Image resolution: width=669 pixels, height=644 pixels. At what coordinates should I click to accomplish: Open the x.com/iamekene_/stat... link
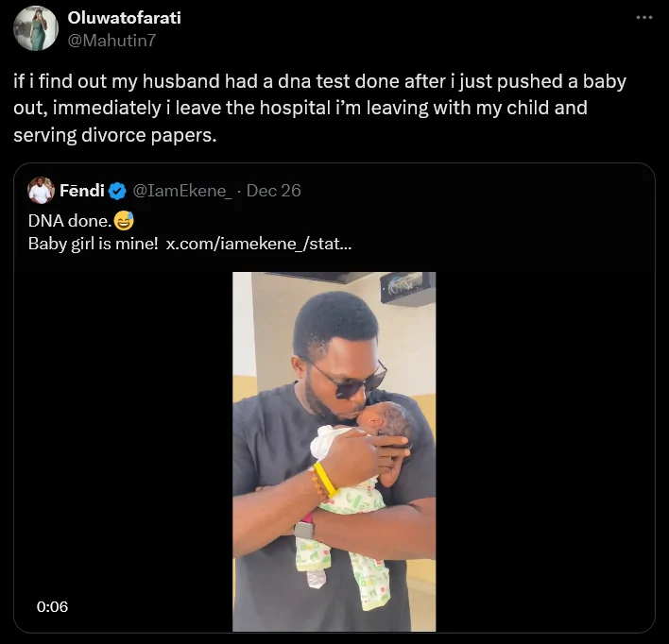coord(259,245)
